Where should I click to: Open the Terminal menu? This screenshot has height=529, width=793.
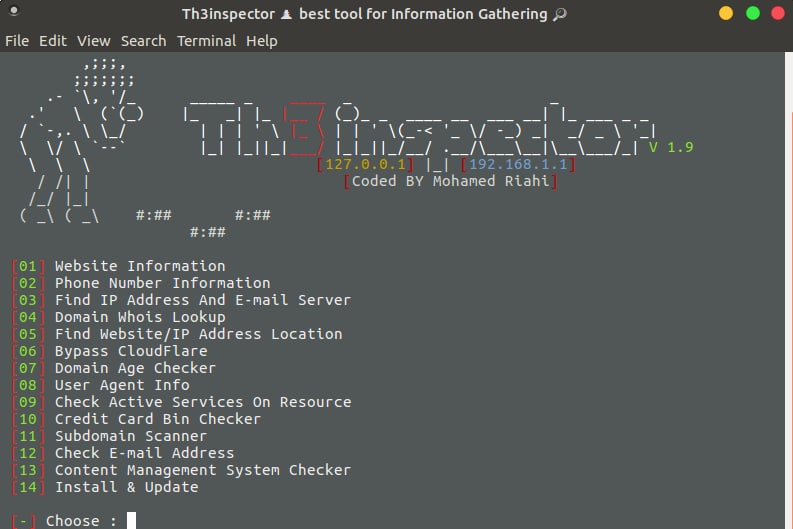[x=206, y=41]
